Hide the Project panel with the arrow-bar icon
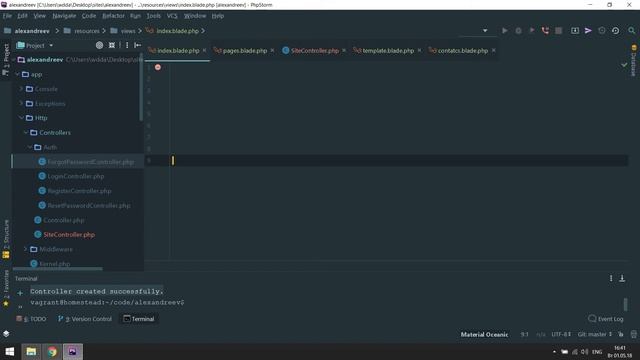The width and height of the screenshot is (640, 360). 138,45
